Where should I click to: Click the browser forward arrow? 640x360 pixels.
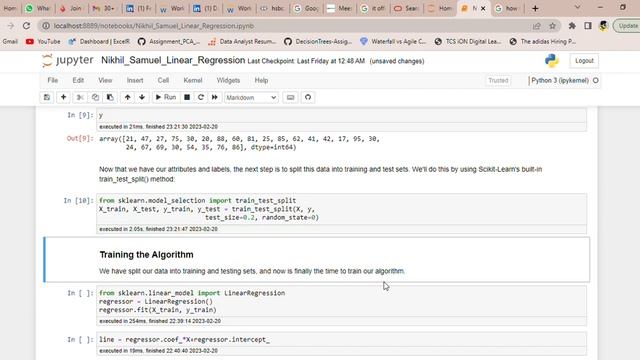click(11, 26)
